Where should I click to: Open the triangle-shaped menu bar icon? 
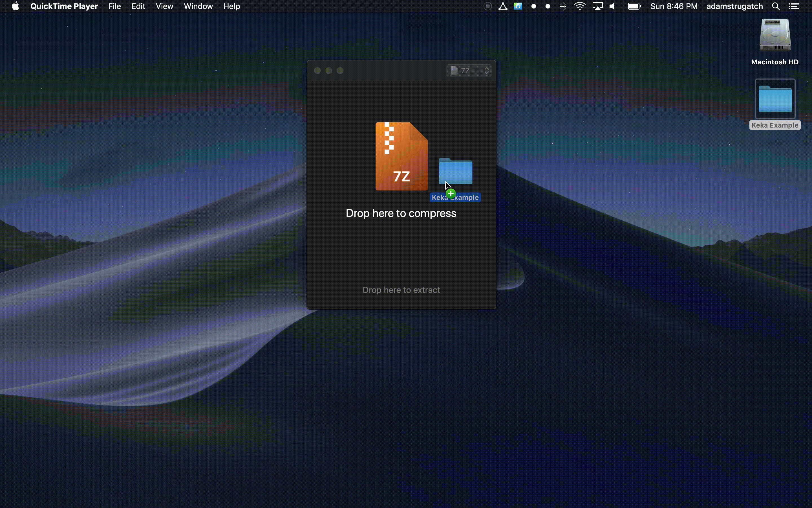(503, 6)
